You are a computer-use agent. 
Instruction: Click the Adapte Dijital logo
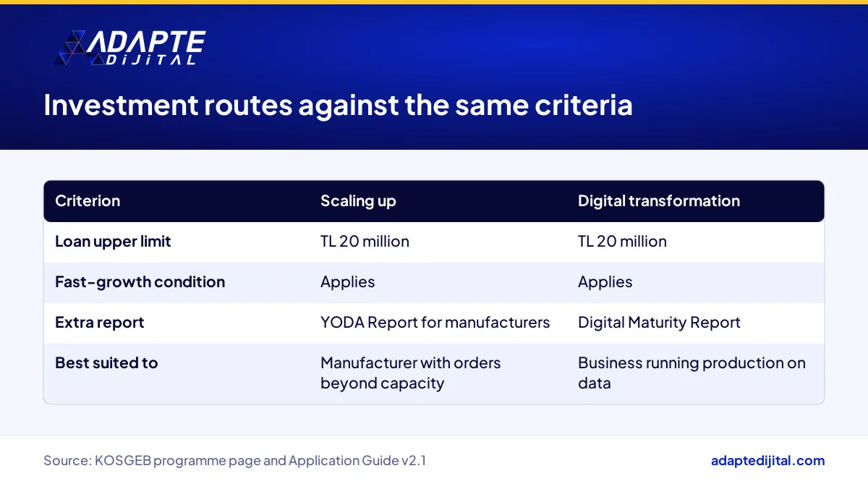130,48
